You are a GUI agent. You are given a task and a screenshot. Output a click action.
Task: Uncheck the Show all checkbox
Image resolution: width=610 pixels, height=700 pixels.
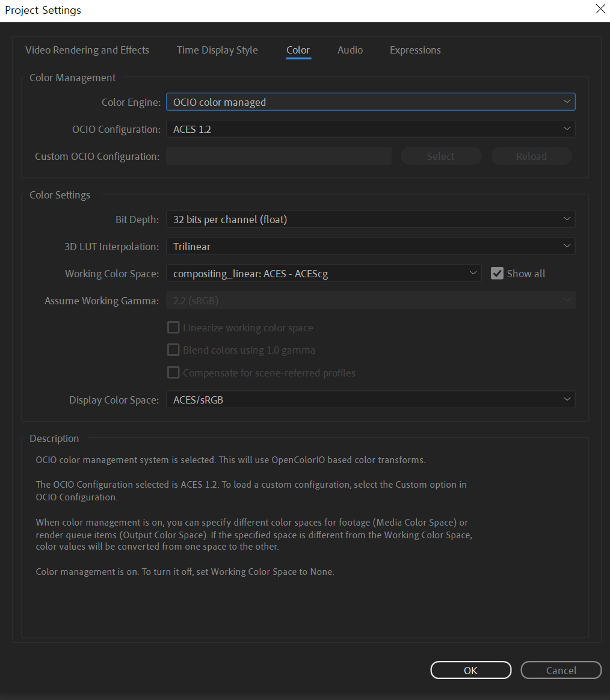(497, 274)
